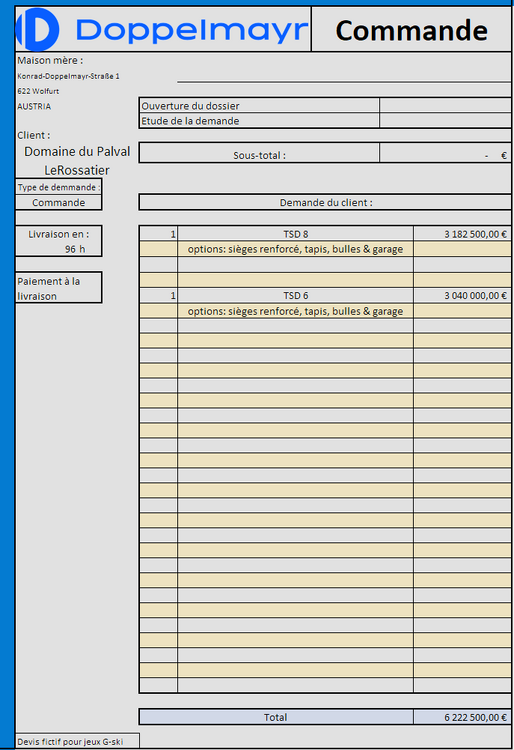Select the 'Sous-total :' label cell
The width and height of the screenshot is (514, 750).
tap(259, 153)
